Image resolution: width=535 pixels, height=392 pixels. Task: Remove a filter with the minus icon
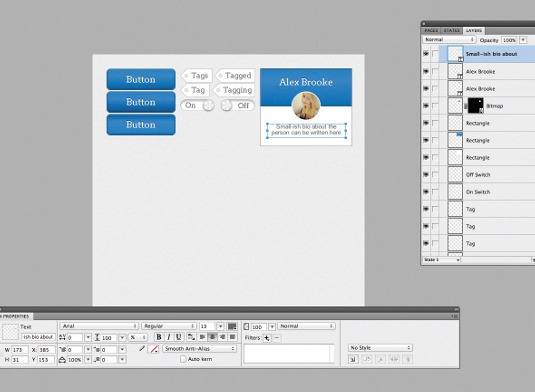click(277, 338)
